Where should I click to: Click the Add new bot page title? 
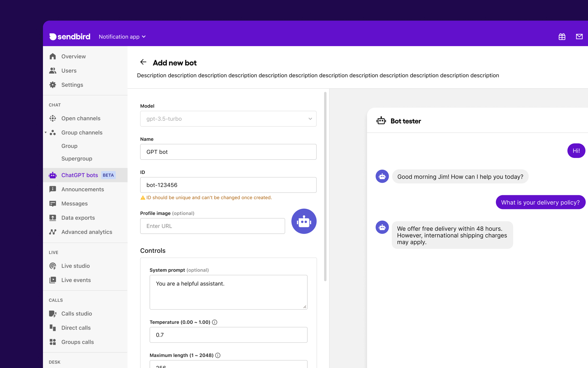click(x=175, y=63)
